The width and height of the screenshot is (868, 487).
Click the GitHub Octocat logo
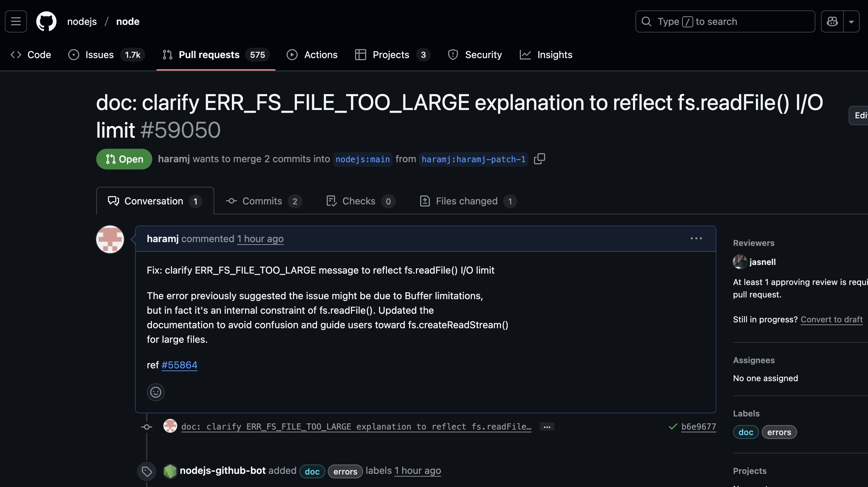[x=46, y=21]
